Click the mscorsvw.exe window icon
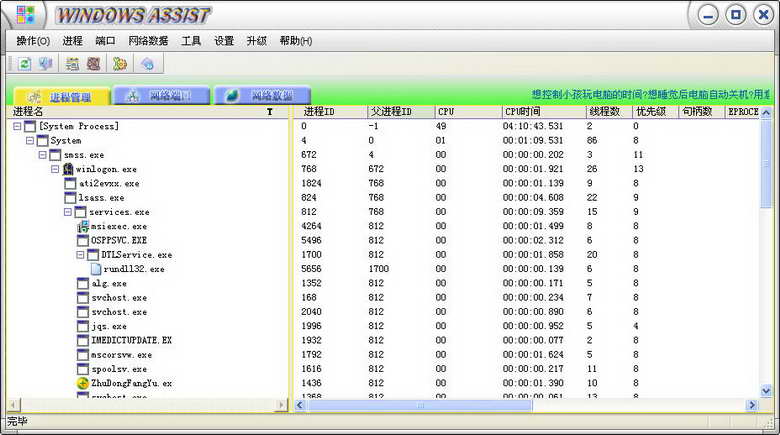 coord(83,355)
